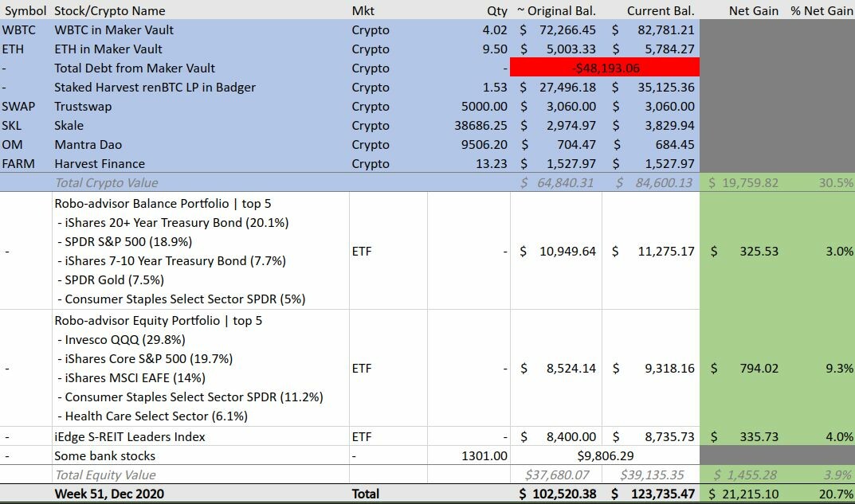The width and height of the screenshot is (855, 504).
Task: Click the 'iEdge S-REIT Leaders Index' cell
Action: point(130,436)
